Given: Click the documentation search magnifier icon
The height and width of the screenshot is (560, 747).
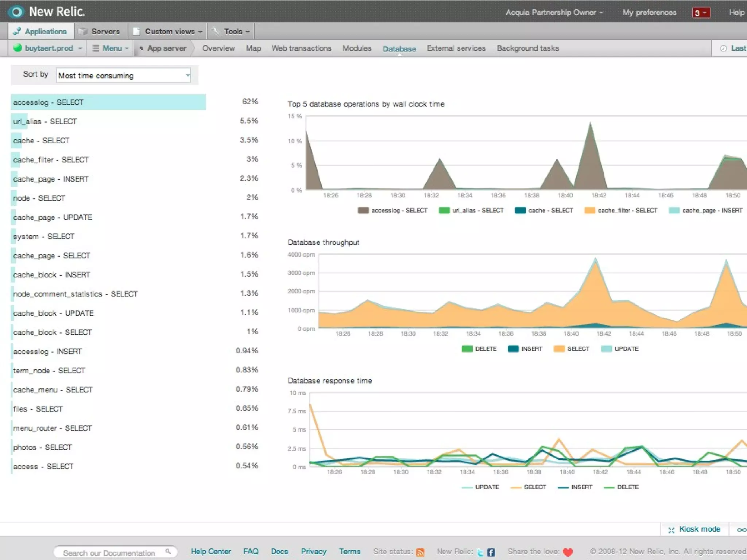Looking at the screenshot, I should click(x=168, y=552).
